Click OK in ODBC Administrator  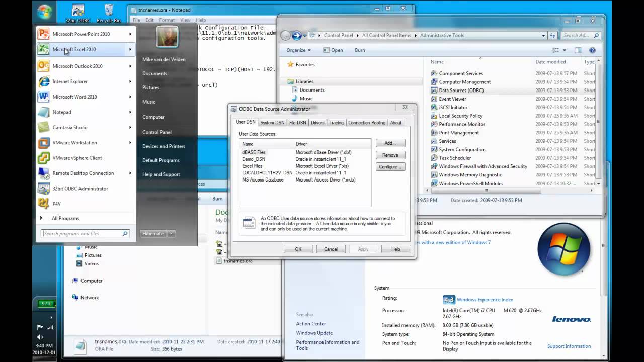click(x=298, y=249)
